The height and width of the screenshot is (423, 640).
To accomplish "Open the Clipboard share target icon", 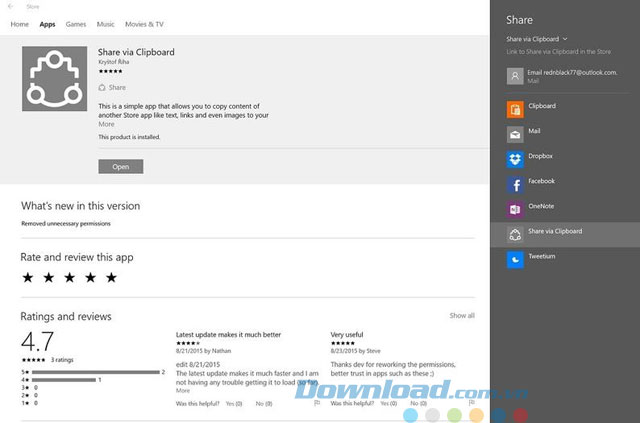I will 515,109.
